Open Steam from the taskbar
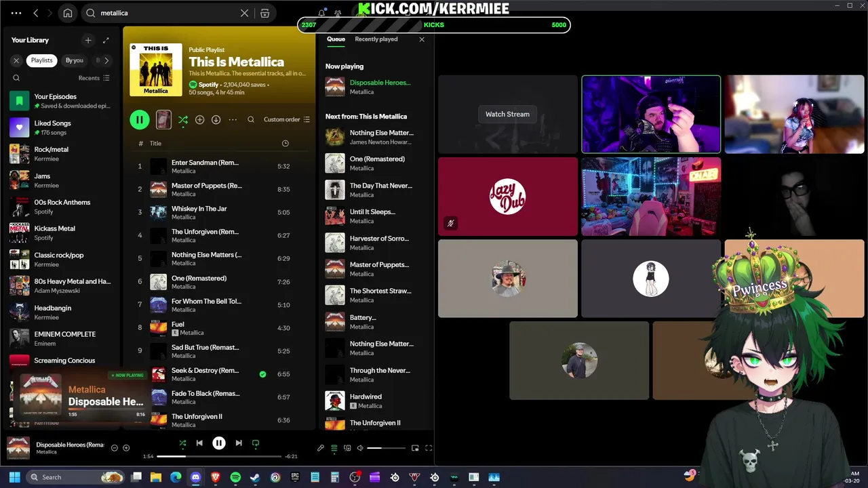This screenshot has height=488, width=868. (255, 477)
